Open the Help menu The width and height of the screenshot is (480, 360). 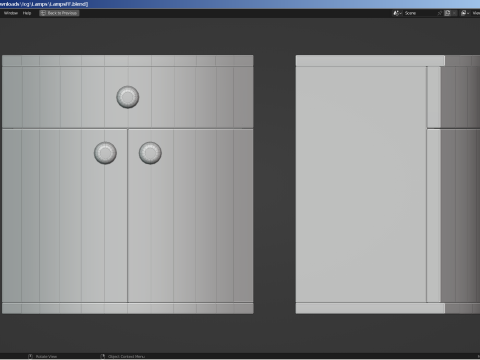pos(27,13)
